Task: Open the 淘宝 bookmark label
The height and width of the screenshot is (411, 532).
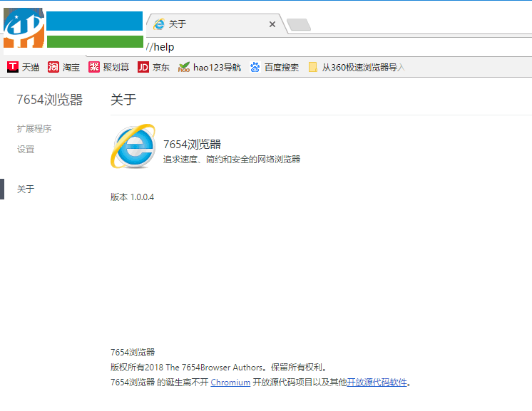Action: (71, 68)
